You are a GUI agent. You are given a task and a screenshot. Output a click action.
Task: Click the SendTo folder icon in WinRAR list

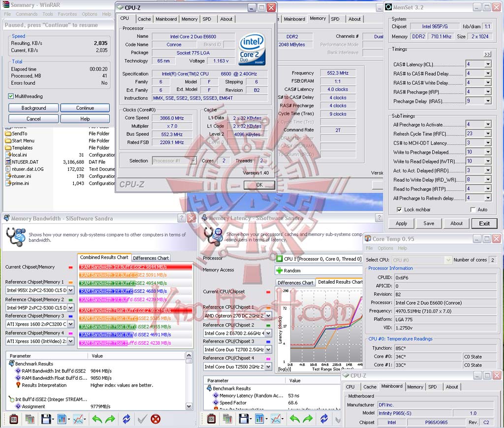coord(8,133)
